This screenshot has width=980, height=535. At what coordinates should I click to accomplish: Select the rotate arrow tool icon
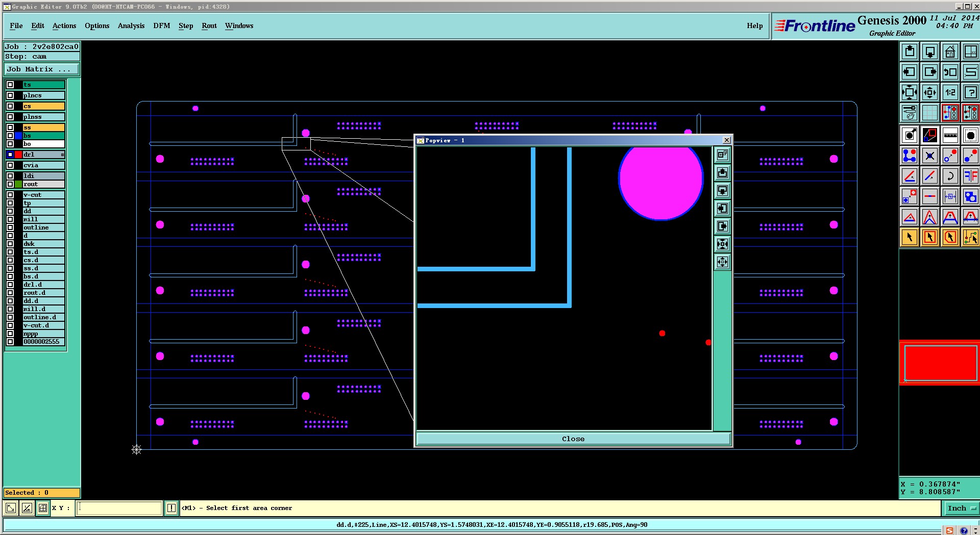tap(950, 176)
